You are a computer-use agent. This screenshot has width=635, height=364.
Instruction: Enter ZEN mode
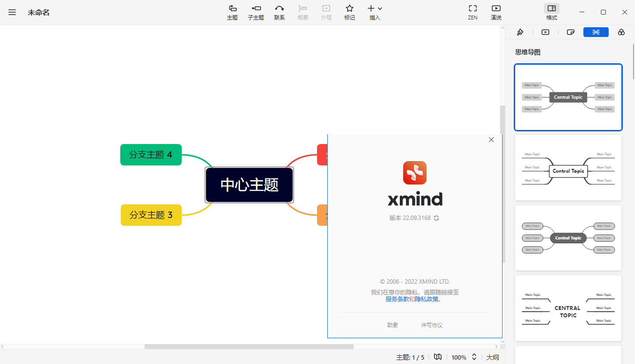coord(472,12)
